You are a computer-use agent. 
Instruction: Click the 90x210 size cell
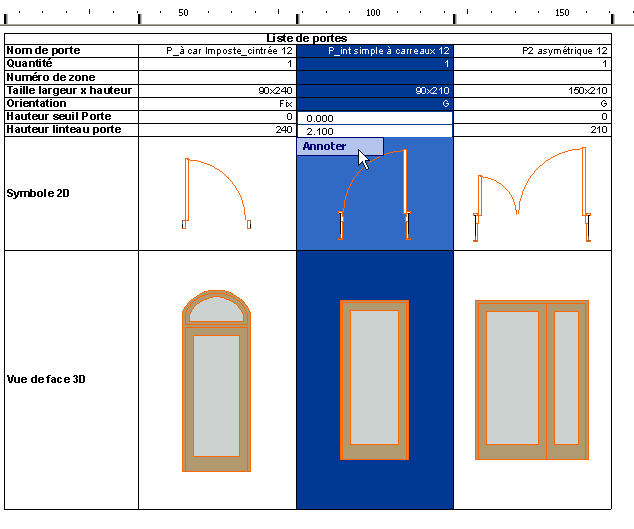tap(375, 90)
